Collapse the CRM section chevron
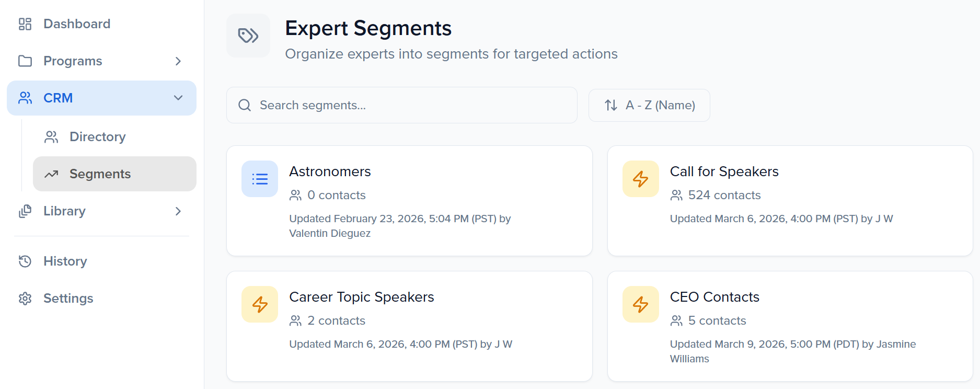The image size is (980, 389). (178, 98)
